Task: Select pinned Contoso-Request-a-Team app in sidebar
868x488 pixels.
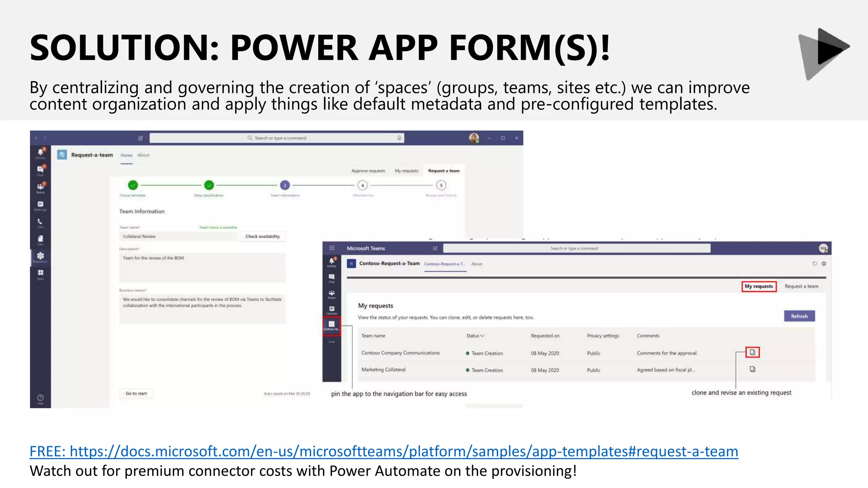Action: coord(332,326)
